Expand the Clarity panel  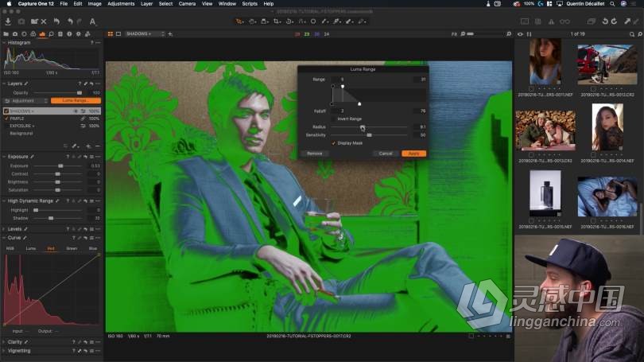click(x=4, y=342)
